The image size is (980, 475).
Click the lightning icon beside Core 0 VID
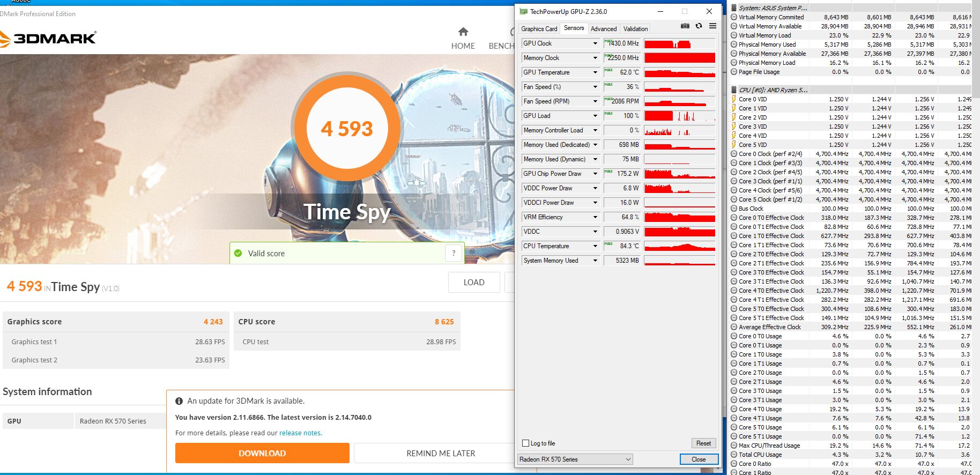734,99
